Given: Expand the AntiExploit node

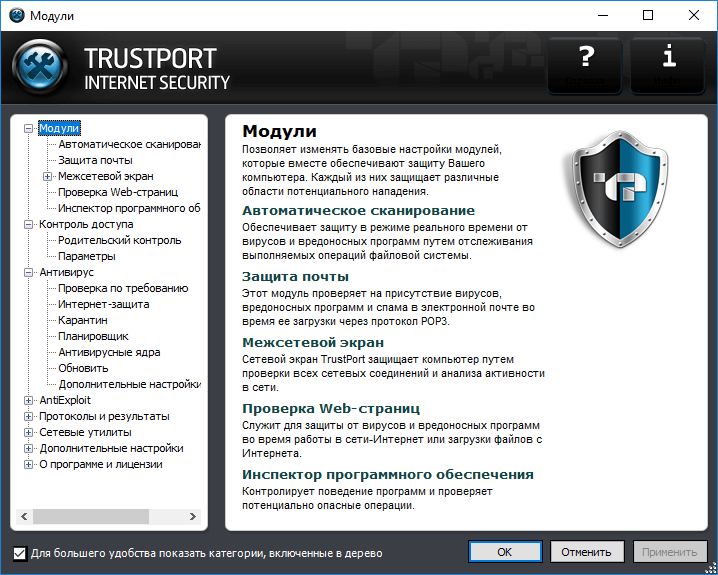Looking at the screenshot, I should (x=28, y=401).
